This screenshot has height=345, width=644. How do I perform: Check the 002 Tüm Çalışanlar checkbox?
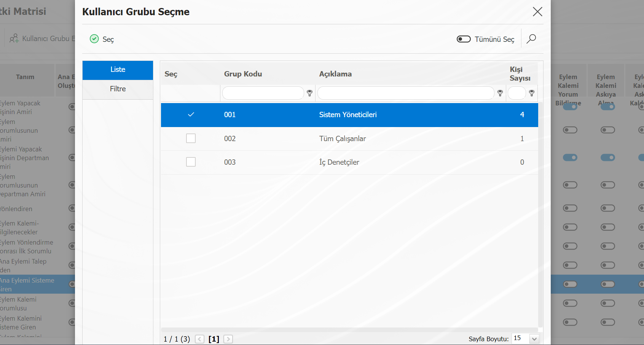tap(191, 138)
